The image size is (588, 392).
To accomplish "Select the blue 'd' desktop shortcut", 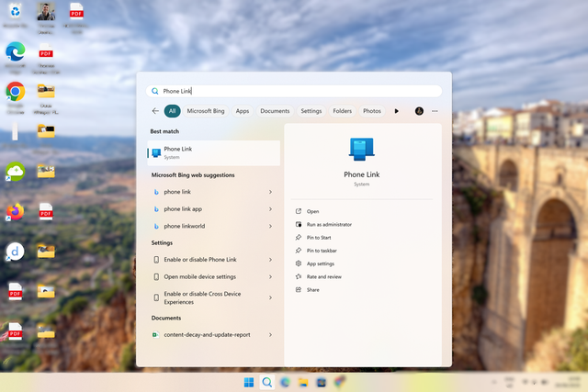I will coord(15,252).
